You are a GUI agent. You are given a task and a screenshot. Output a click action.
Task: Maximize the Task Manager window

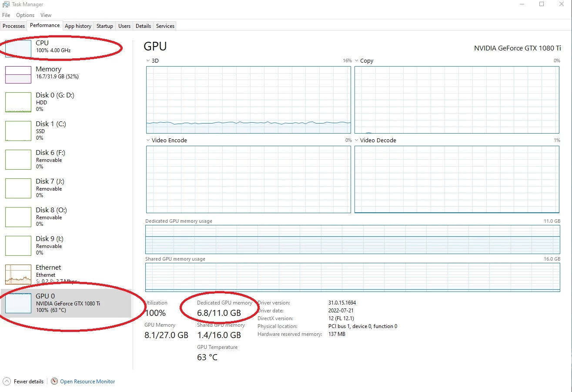tap(542, 4)
